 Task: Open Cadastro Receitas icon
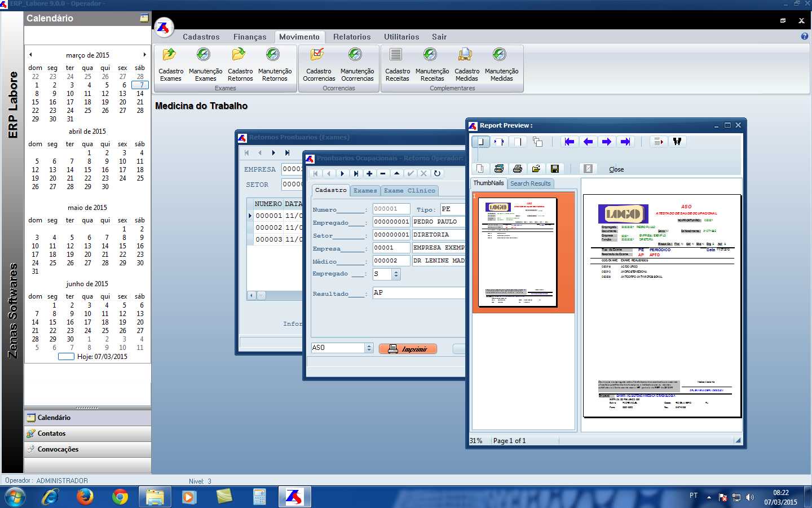pos(397,64)
